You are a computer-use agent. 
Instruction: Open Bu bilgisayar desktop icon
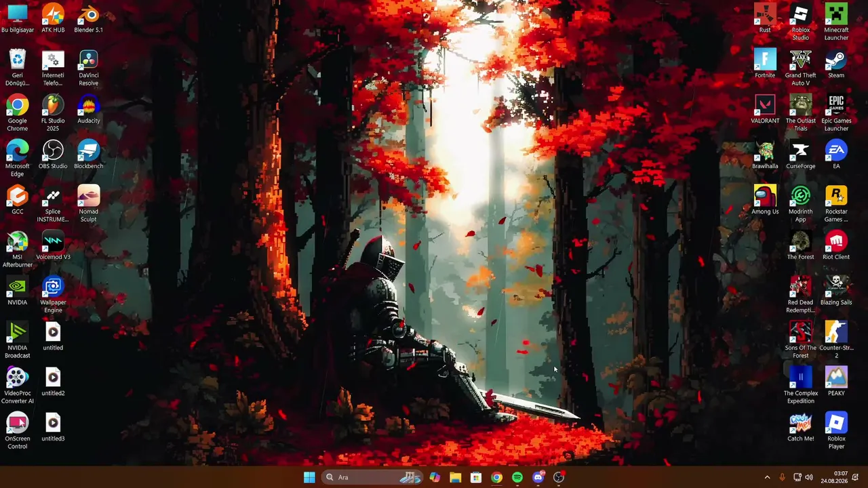coord(18,18)
